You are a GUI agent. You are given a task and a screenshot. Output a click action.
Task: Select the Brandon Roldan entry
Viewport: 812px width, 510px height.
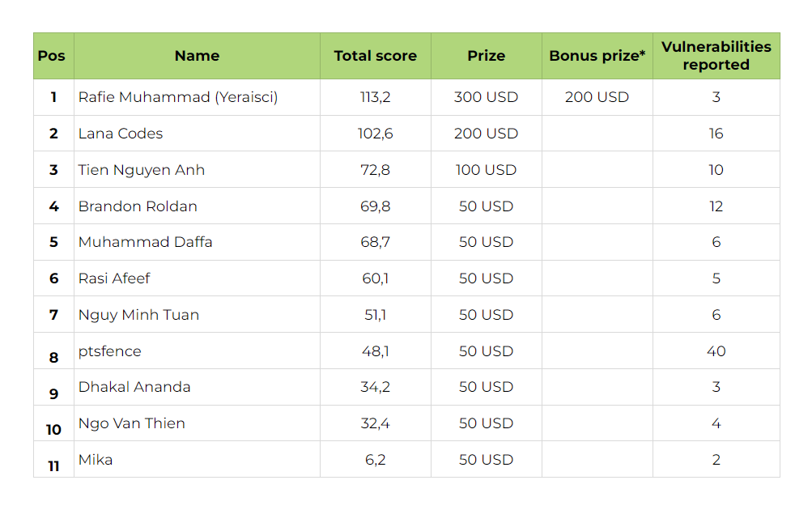point(138,206)
